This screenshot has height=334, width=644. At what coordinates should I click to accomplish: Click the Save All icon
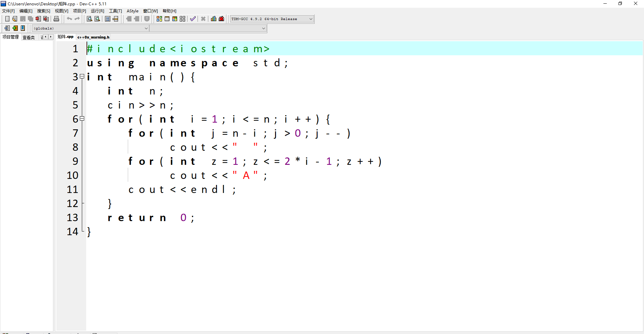coord(31,19)
